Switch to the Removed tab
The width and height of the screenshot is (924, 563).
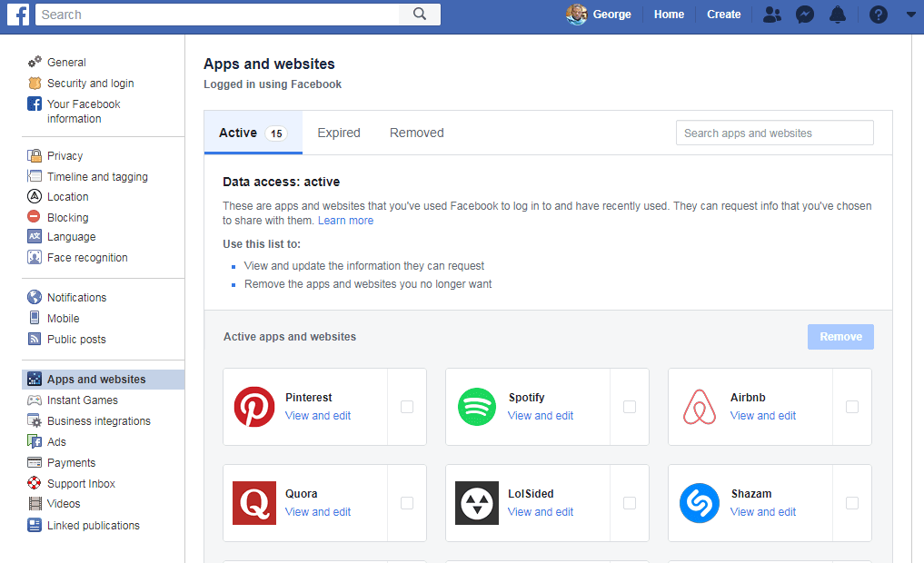pyautogui.click(x=417, y=133)
